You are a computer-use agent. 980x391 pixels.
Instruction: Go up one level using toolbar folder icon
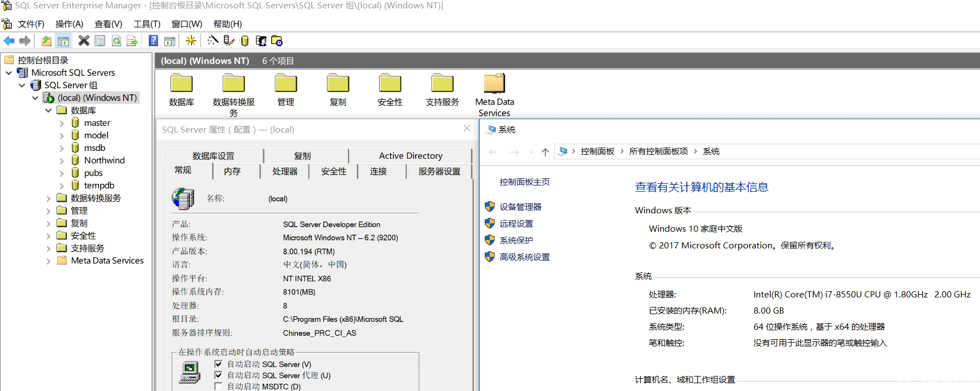point(47,41)
